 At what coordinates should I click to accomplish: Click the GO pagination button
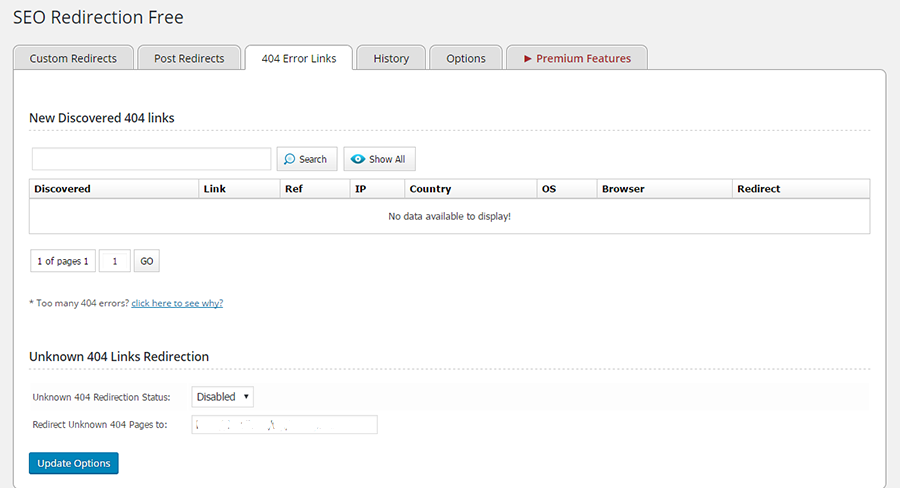147,261
